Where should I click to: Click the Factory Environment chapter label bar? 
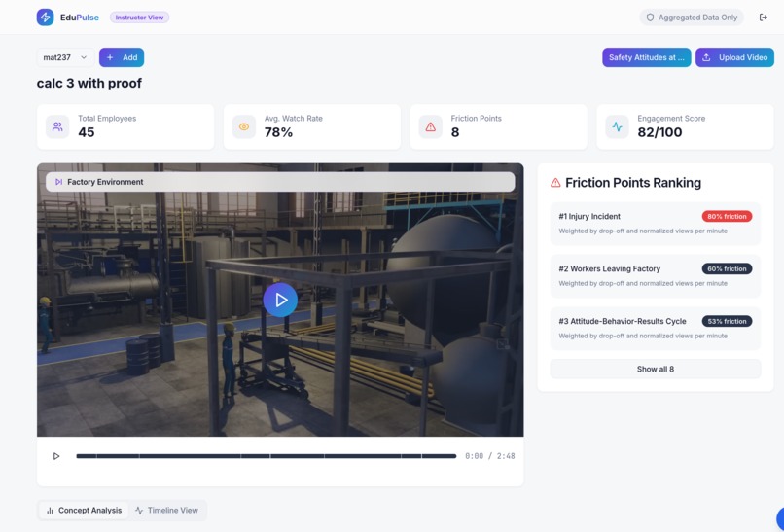[x=280, y=182]
